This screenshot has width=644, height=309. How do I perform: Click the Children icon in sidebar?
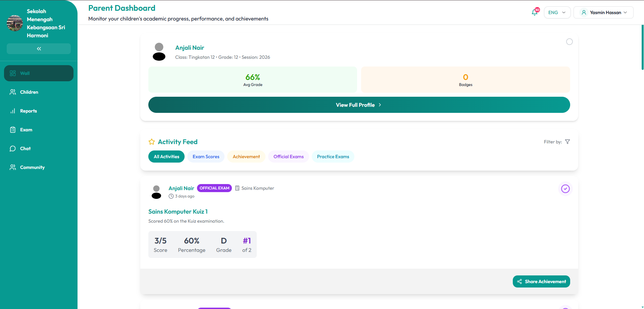tap(13, 92)
